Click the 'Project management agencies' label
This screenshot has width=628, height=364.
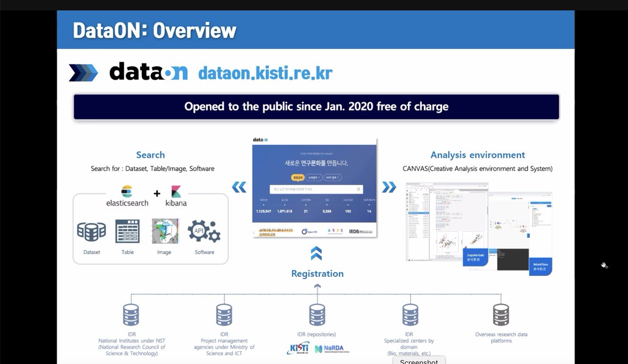pos(224,344)
